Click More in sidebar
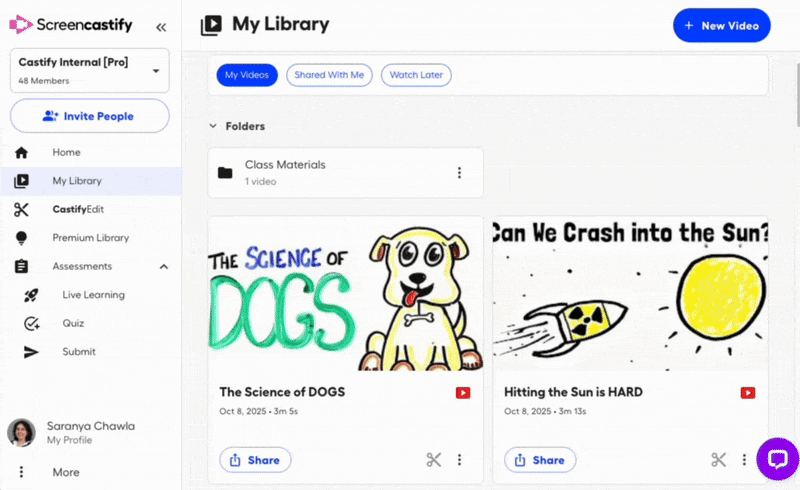Image resolution: width=800 pixels, height=490 pixels. click(x=66, y=472)
